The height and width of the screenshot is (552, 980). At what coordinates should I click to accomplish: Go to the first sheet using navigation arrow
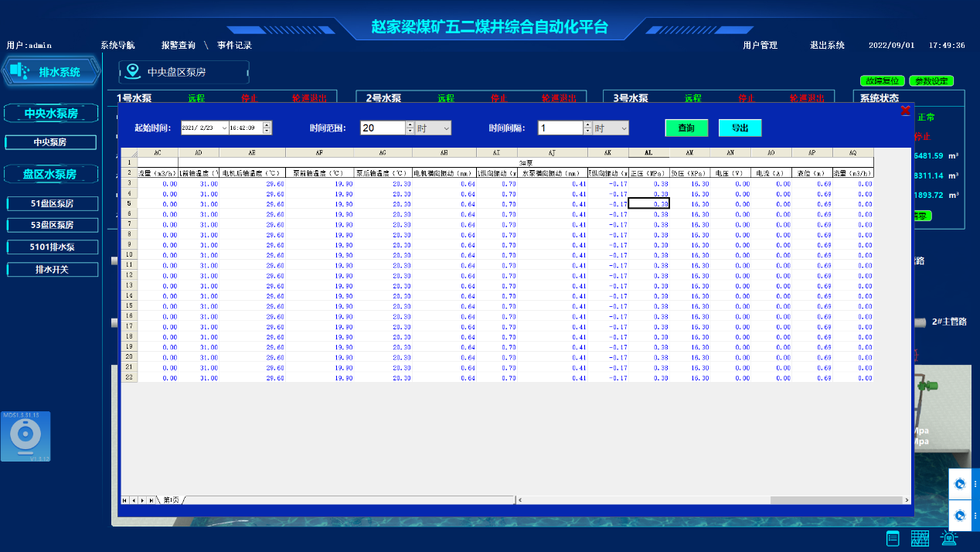(x=125, y=500)
